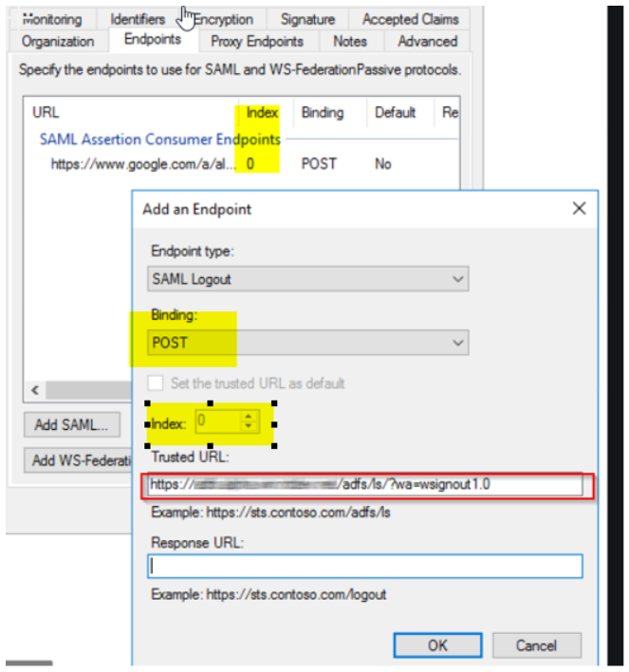The height and width of the screenshot is (672, 629).
Task: Open the Proxy Endpoints tab
Action: (x=257, y=42)
